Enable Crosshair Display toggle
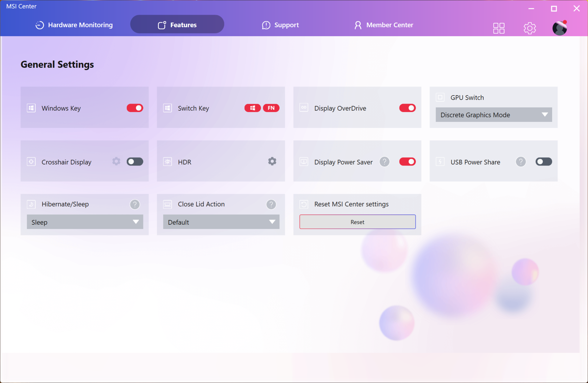This screenshot has height=383, width=588. click(135, 162)
